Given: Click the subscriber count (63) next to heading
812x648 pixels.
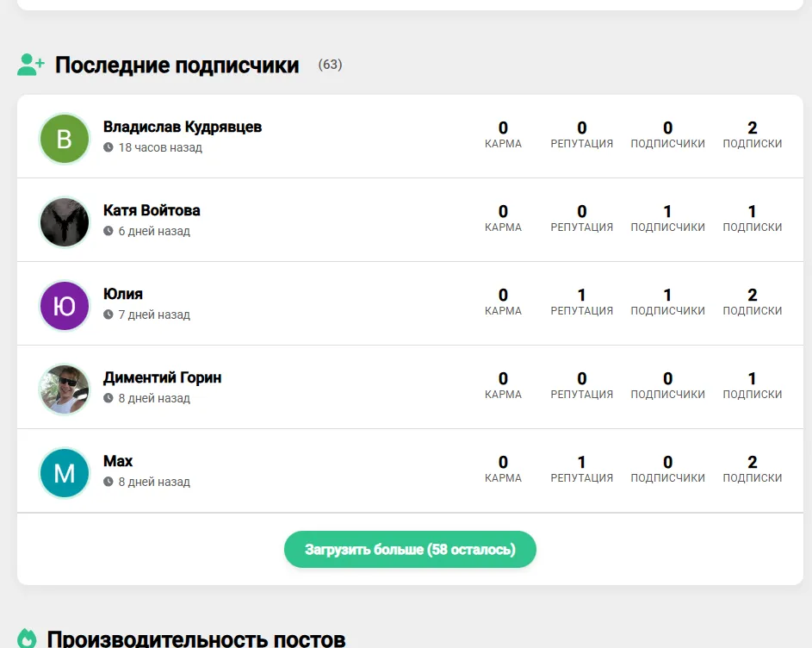Looking at the screenshot, I should click(331, 65).
